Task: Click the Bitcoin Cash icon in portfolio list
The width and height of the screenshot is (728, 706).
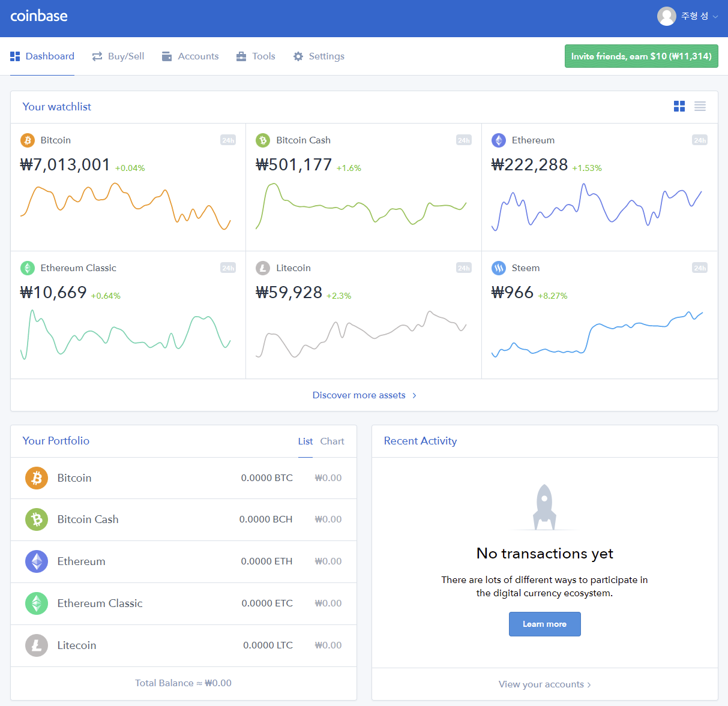Action: 37,519
